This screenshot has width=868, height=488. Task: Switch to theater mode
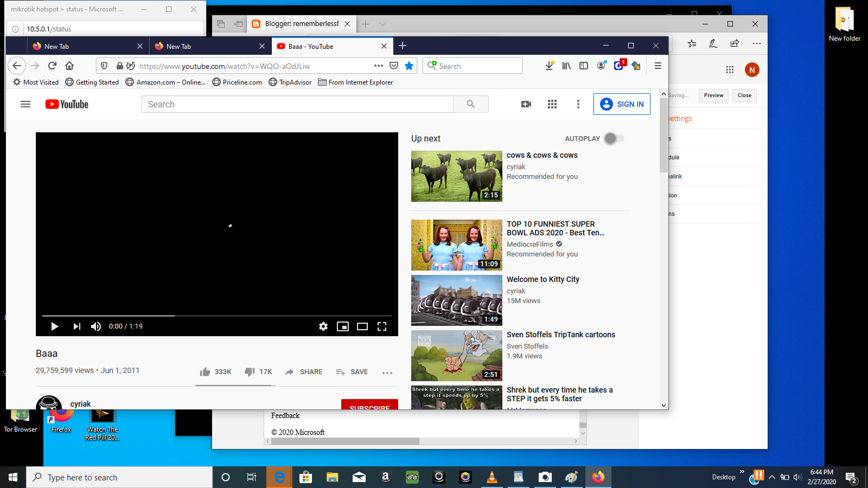tap(362, 326)
